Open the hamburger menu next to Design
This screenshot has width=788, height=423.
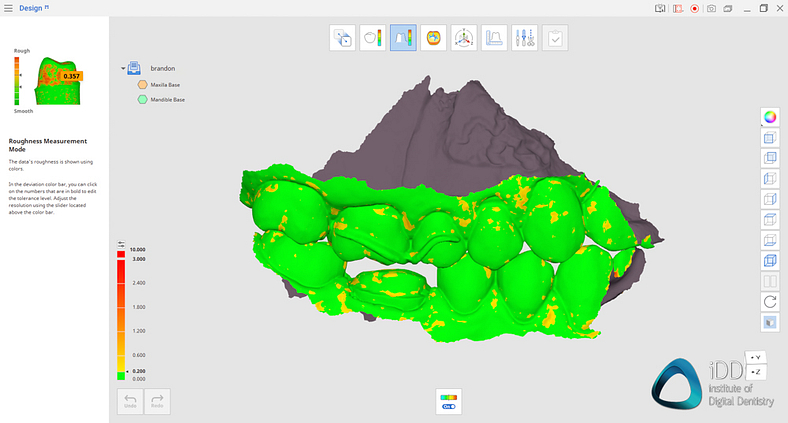pos(8,8)
